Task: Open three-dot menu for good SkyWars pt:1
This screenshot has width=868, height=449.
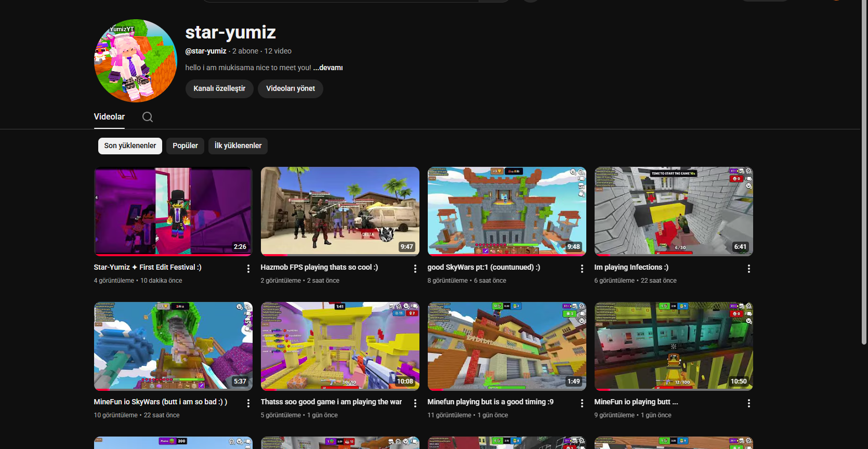Action: [582, 269]
